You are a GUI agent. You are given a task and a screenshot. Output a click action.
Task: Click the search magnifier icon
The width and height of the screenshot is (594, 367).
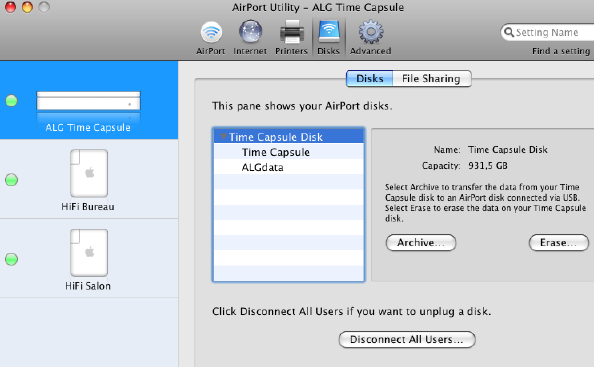coord(509,32)
